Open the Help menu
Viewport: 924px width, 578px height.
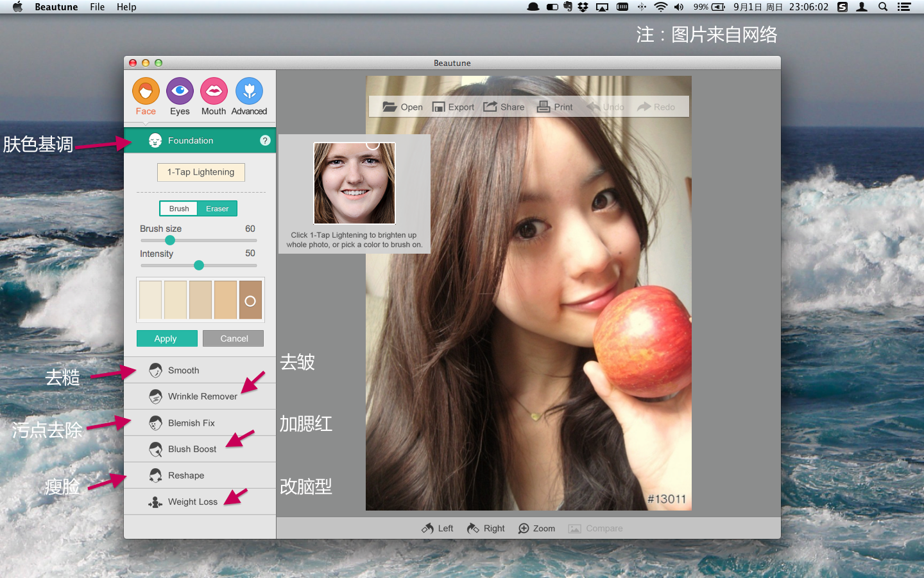tap(126, 7)
